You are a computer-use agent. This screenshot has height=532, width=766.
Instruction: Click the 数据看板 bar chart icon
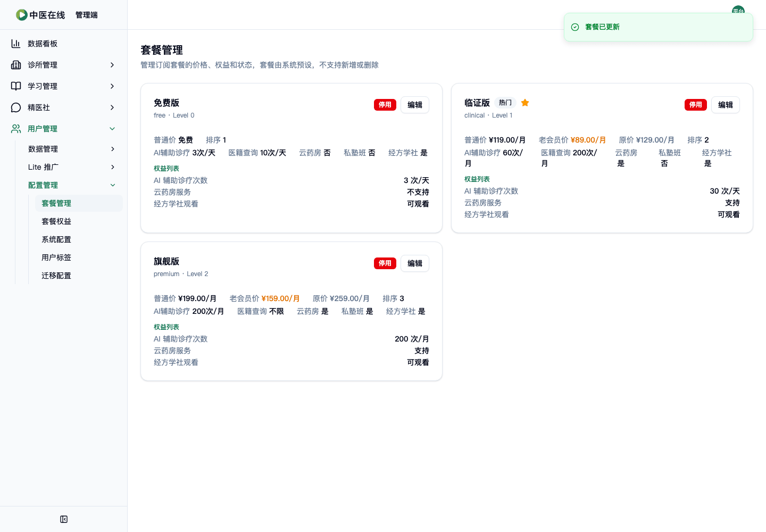tap(16, 44)
